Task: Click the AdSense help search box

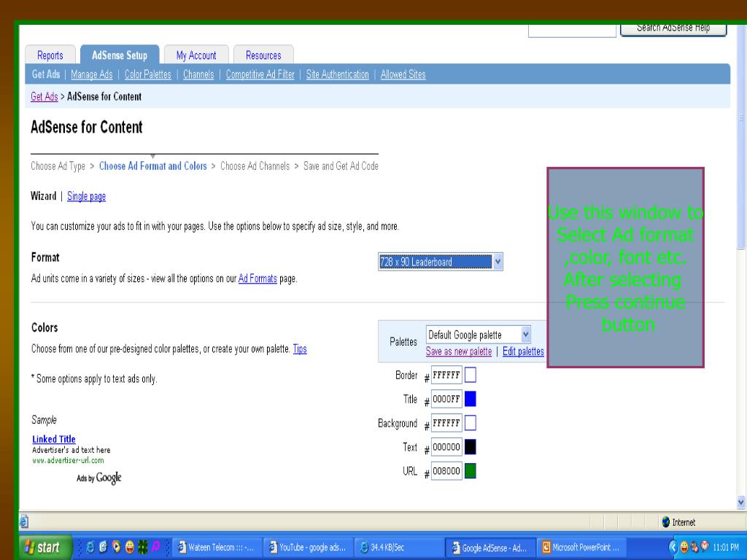Action: 572,30
